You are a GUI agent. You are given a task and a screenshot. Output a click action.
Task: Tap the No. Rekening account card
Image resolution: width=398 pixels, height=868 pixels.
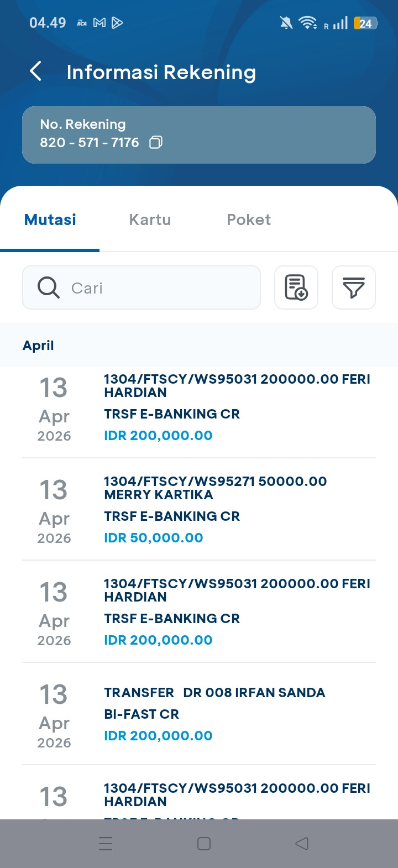(x=199, y=134)
